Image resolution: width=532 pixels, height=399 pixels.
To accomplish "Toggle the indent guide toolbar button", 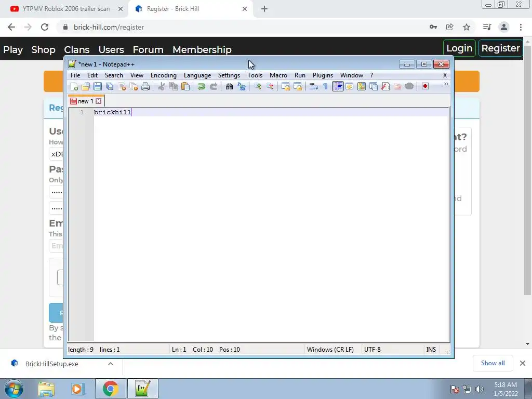I will pyautogui.click(x=338, y=86).
